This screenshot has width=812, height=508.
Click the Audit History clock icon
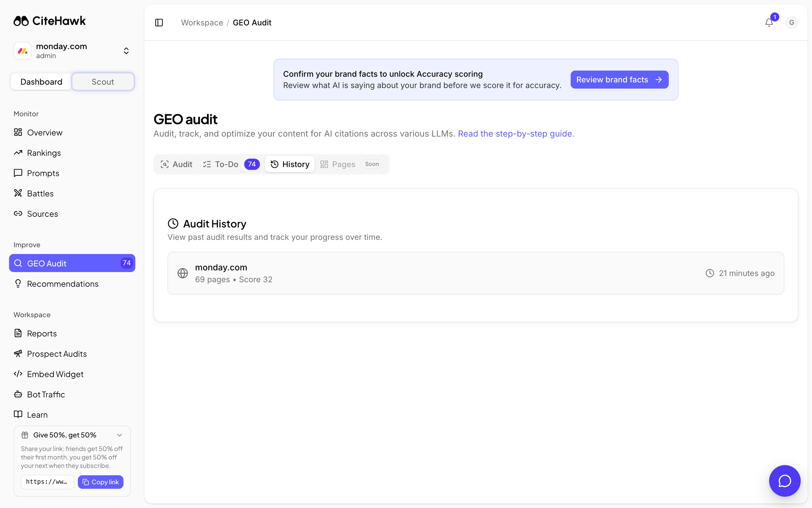click(173, 224)
